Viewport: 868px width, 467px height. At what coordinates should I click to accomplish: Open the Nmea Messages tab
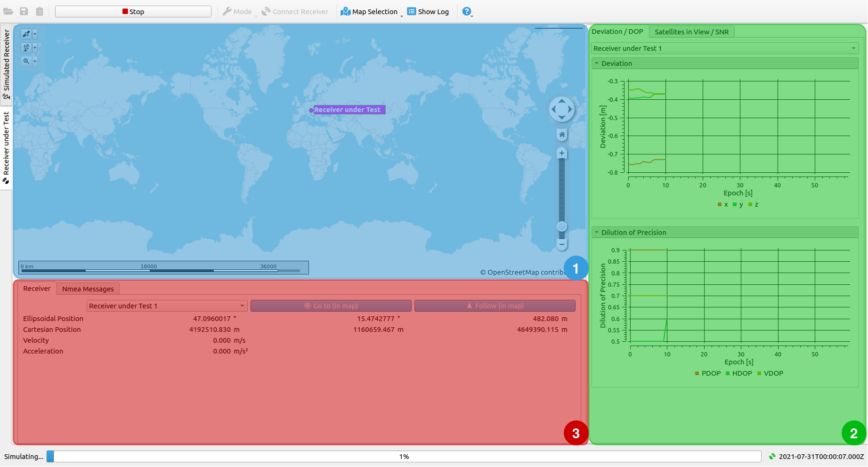88,289
